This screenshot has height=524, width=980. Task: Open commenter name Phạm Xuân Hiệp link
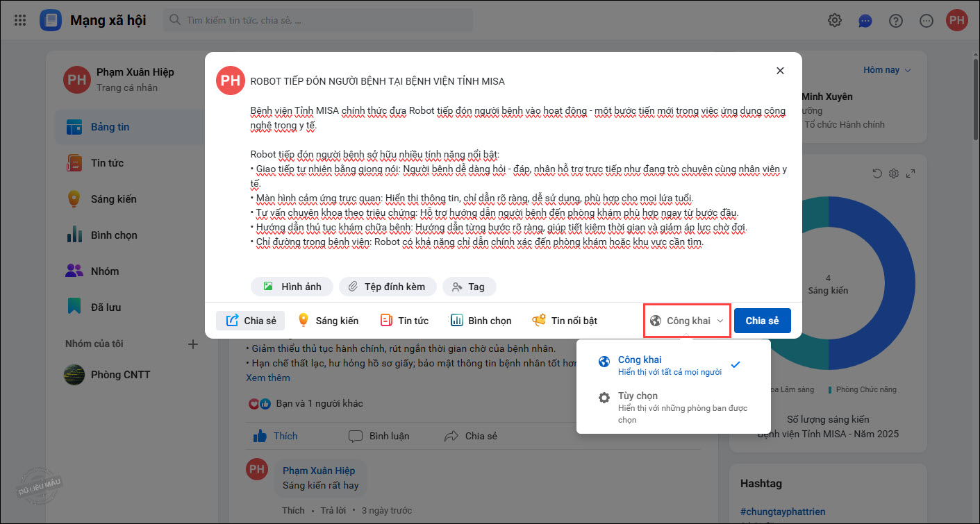[319, 471]
